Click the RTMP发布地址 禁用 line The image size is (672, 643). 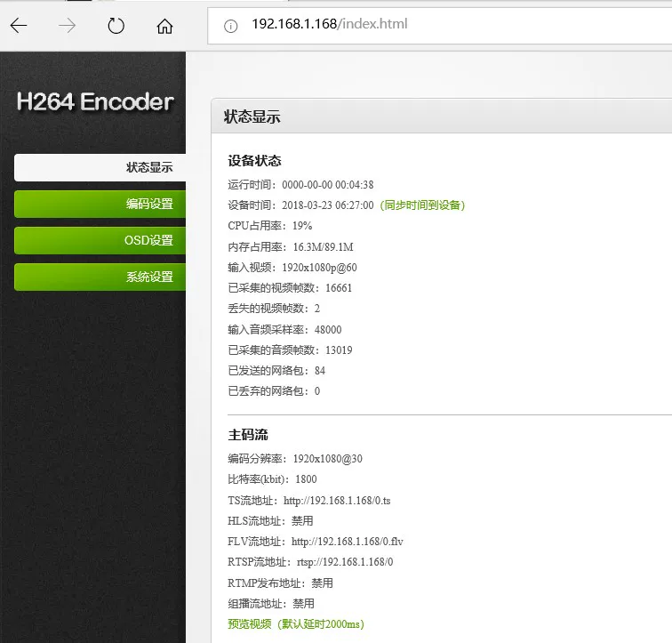[x=280, y=583]
